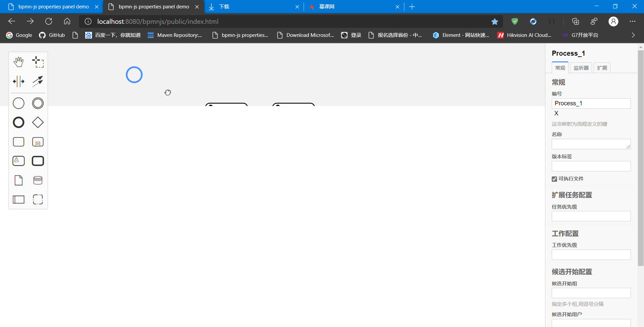The image size is (644, 327).
Task: Switch to the 监听器 tab
Action: 581,68
